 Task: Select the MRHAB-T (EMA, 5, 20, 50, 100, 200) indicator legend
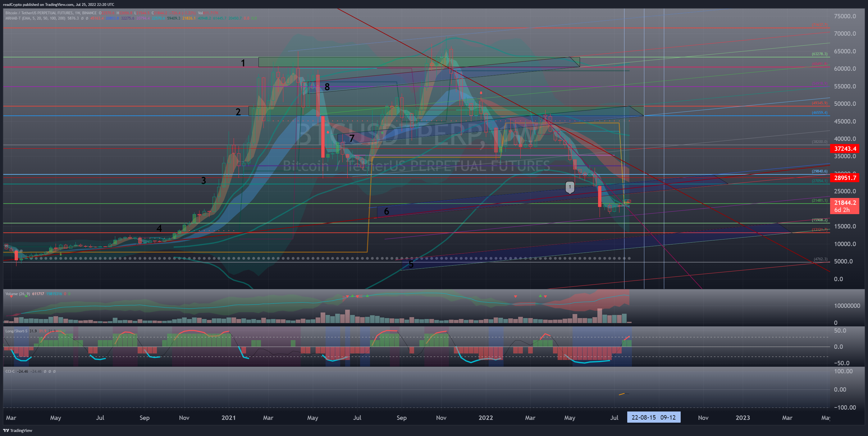click(35, 18)
